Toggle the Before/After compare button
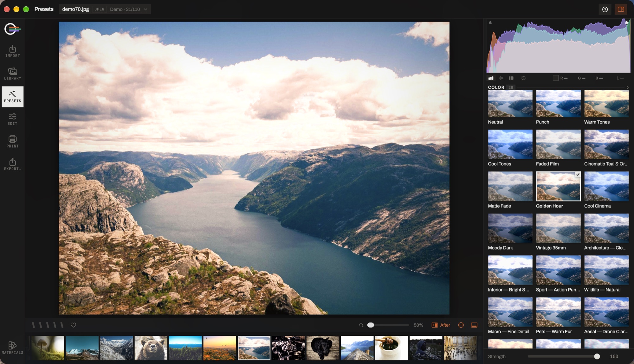Image resolution: width=634 pixels, height=364 pixels. click(441, 325)
